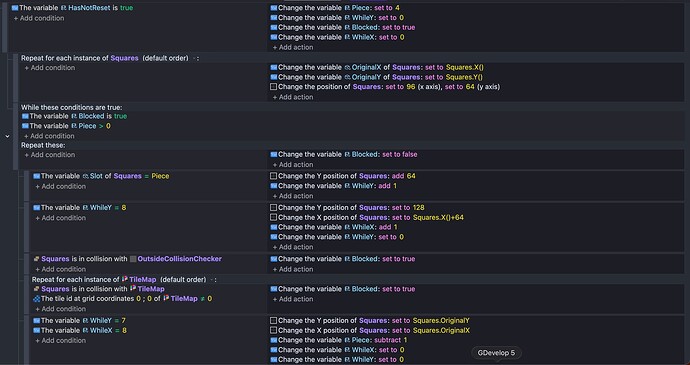Click the collision icon beside 'Squares … OutsideCollisionChecker'
This screenshot has height=365, width=690.
37,259
